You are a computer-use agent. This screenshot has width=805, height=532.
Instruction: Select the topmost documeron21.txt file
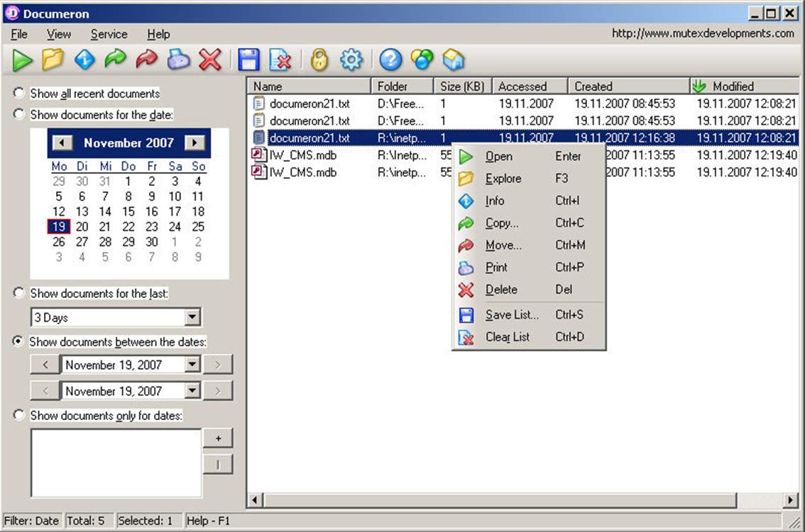coord(523,104)
